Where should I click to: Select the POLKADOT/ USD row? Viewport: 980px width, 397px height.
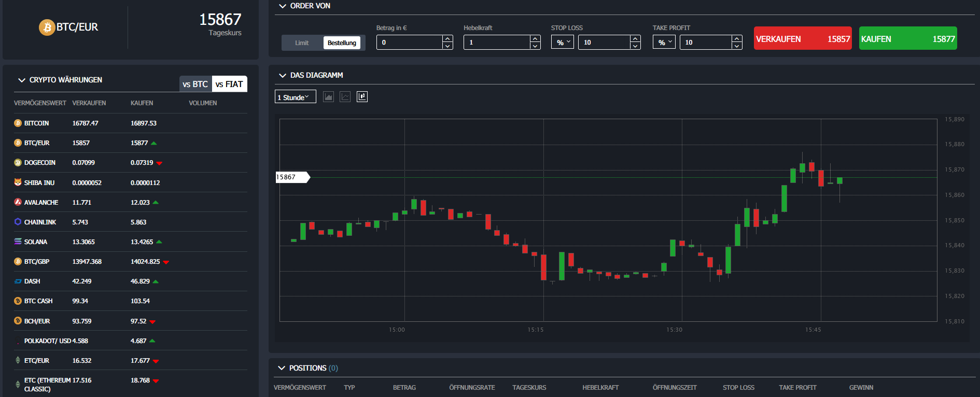pos(131,341)
